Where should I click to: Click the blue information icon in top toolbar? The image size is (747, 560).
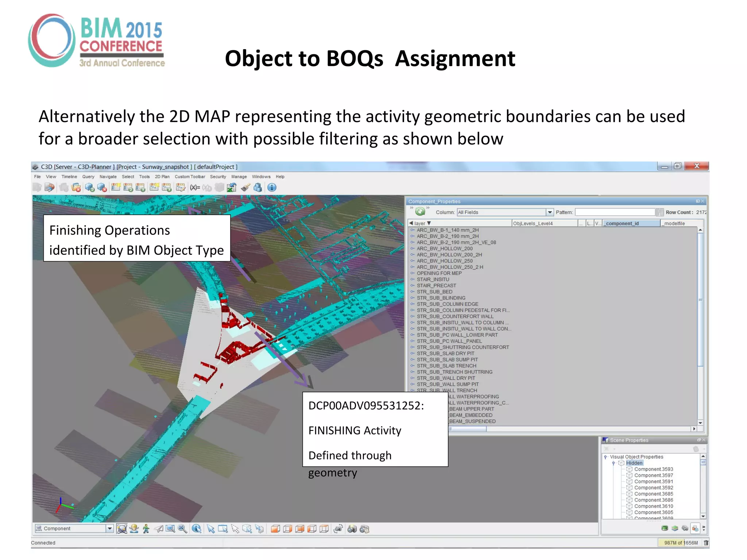coord(272,187)
